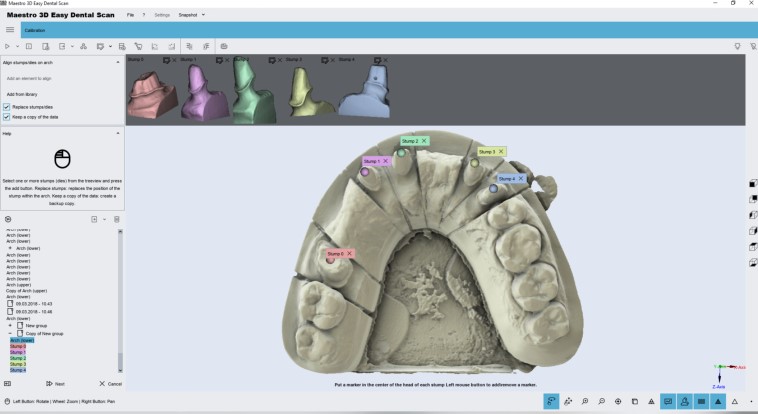Toggle the solid rectangle display button
Image resolution: width=758 pixels, height=414 pixels.
[x=701, y=401]
